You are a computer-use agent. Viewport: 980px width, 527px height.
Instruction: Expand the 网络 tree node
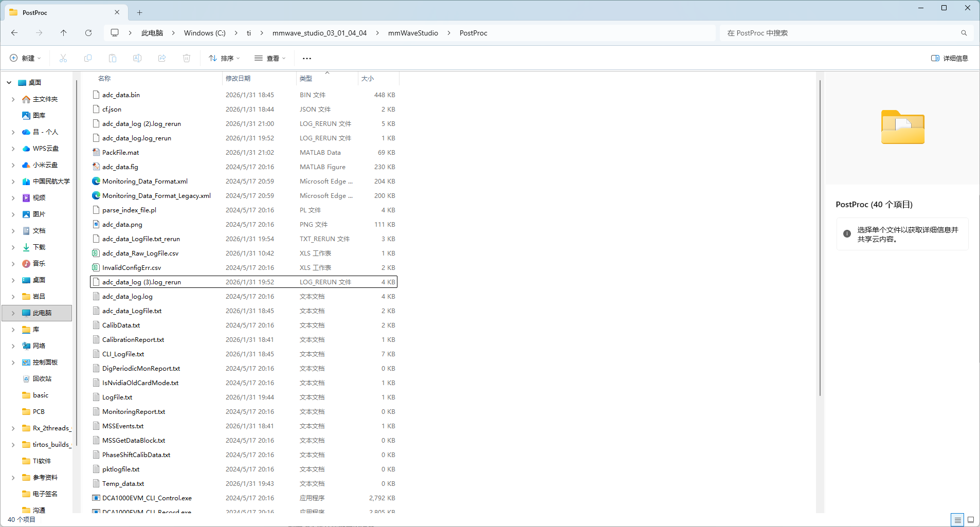(x=13, y=346)
